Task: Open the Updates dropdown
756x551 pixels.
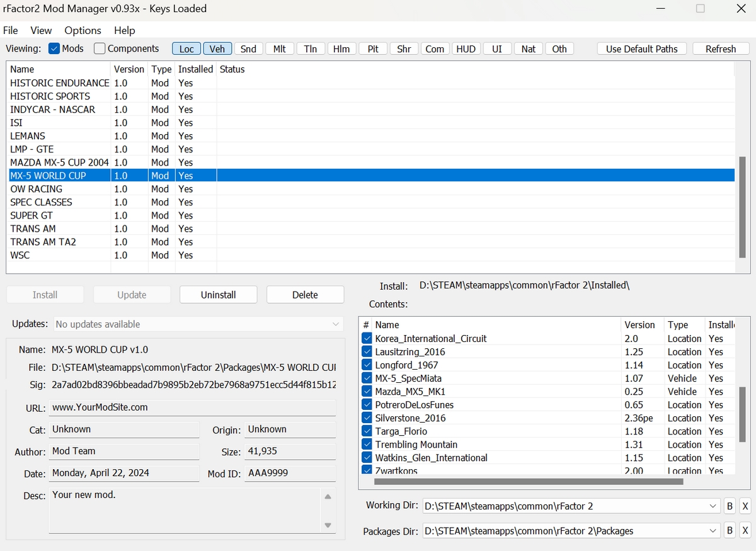Action: (198, 324)
